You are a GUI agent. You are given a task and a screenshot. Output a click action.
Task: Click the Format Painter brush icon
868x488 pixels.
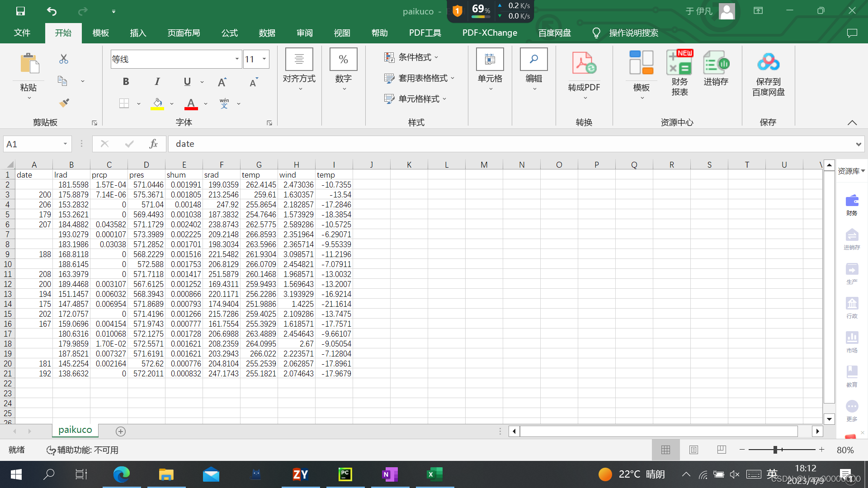64,103
